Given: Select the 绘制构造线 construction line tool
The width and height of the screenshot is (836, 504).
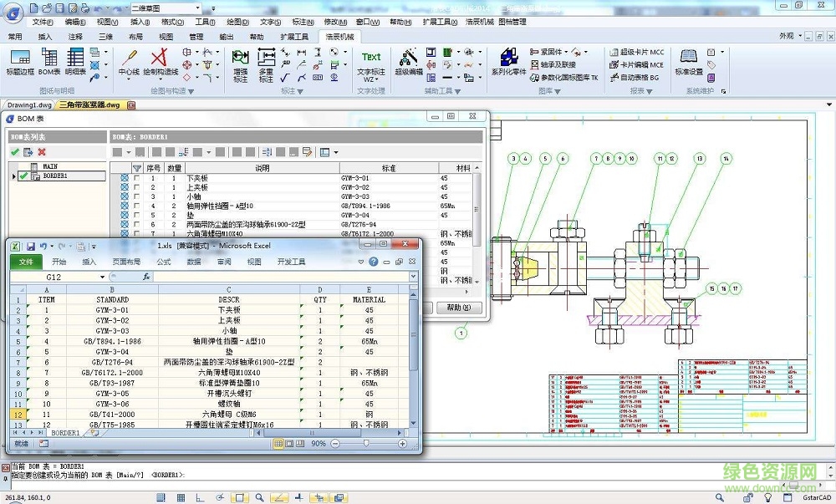Looking at the screenshot, I should point(160,62).
